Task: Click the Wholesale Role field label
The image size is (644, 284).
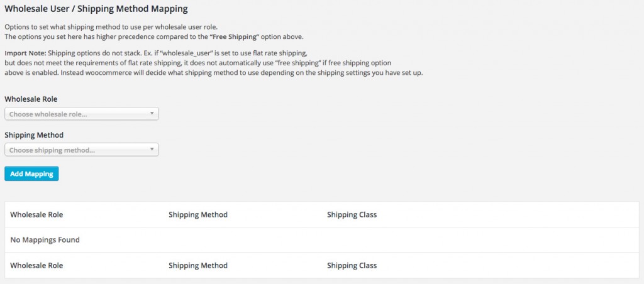Action: 31,99
